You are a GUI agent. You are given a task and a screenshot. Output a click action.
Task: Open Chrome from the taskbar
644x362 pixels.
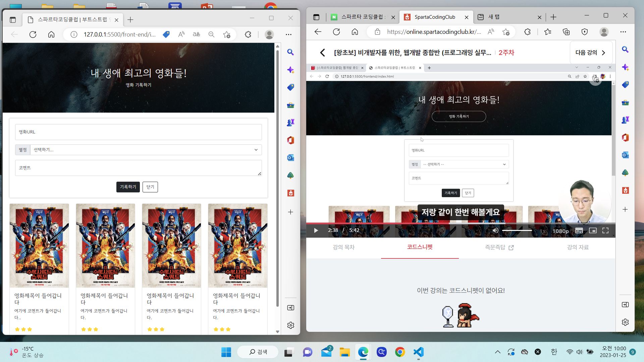click(400, 352)
